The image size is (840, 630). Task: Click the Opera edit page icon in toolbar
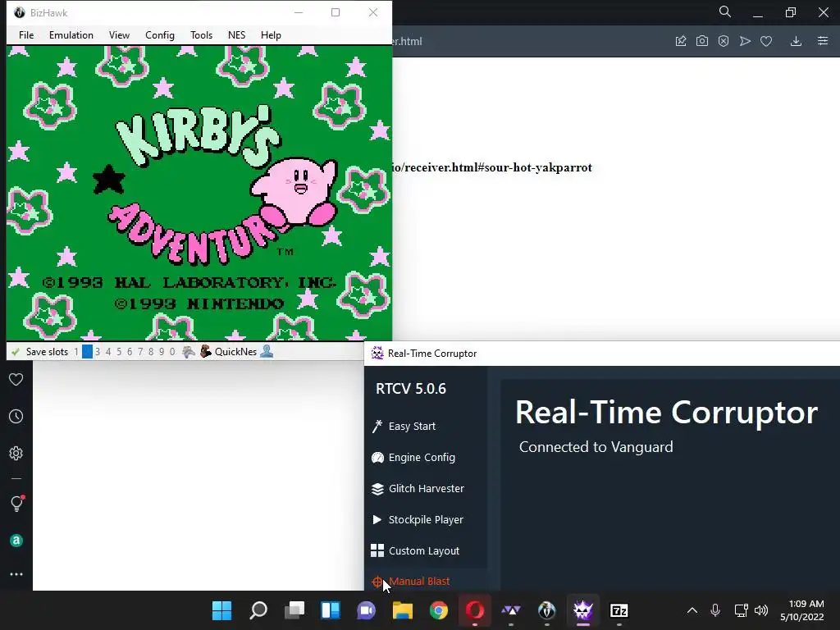pos(680,41)
